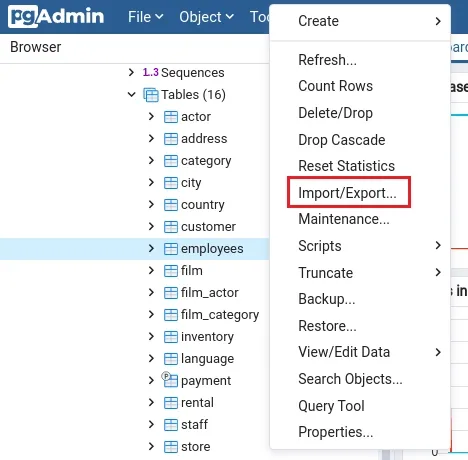The width and height of the screenshot is (468, 460).
Task: Expand the language table node
Action: pyautogui.click(x=151, y=358)
